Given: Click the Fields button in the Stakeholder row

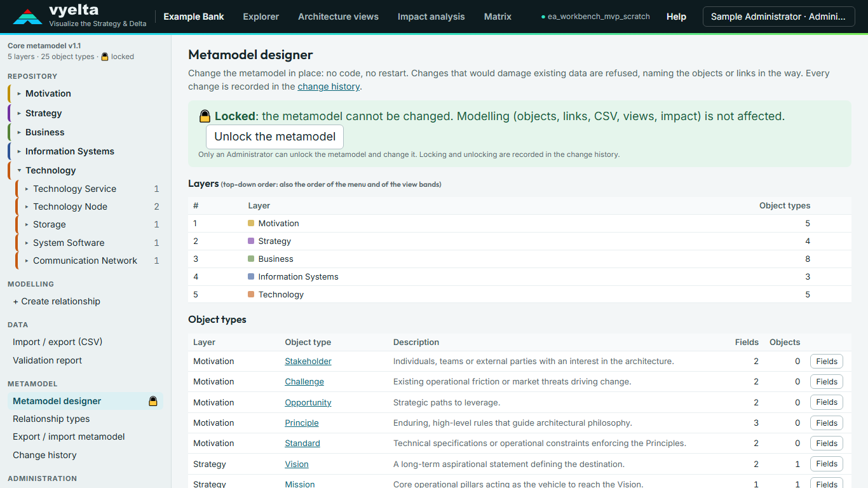Looking at the screenshot, I should (827, 361).
